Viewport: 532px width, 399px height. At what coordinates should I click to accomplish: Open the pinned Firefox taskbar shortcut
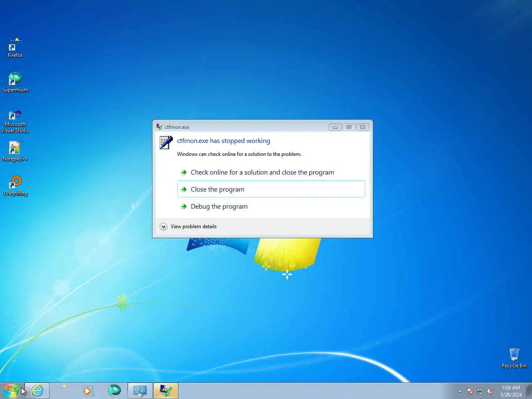64,391
